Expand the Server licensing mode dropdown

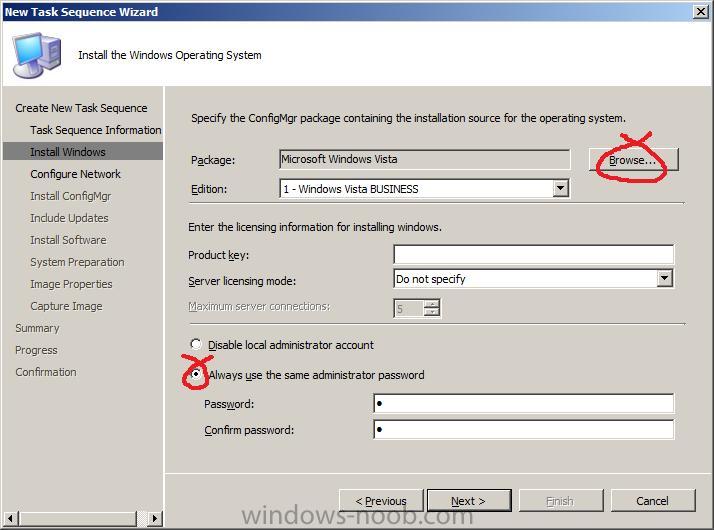665,278
